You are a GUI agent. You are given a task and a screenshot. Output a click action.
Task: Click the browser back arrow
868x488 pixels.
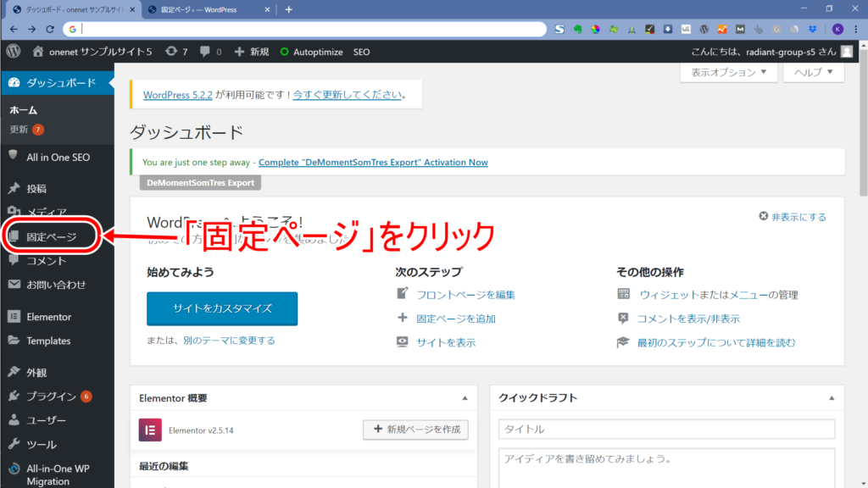tap(14, 29)
